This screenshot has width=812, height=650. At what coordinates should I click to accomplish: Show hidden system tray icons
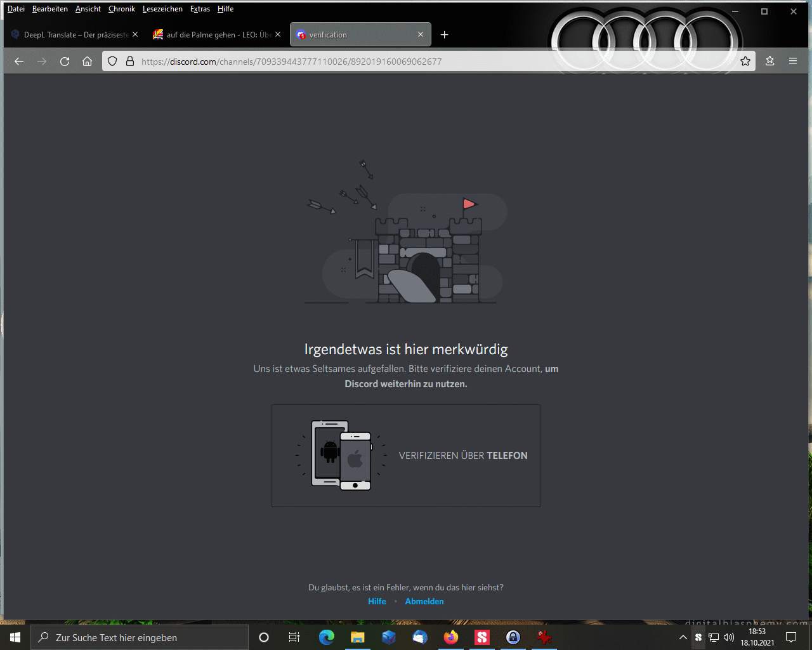[683, 637]
